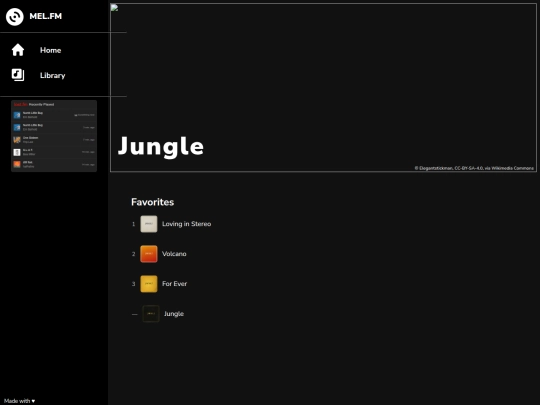Select the orange album art in last widget row
The image size is (540, 405).
17,164
